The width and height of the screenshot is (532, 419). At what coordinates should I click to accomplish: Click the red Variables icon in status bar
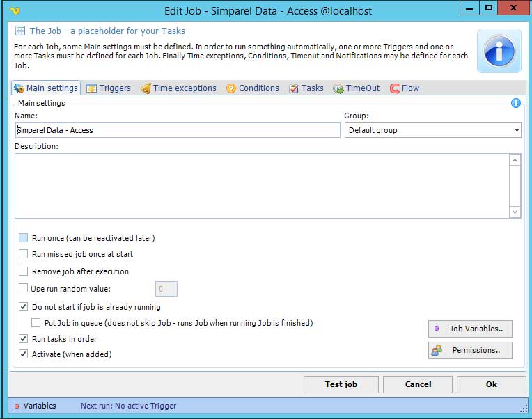(x=17, y=406)
